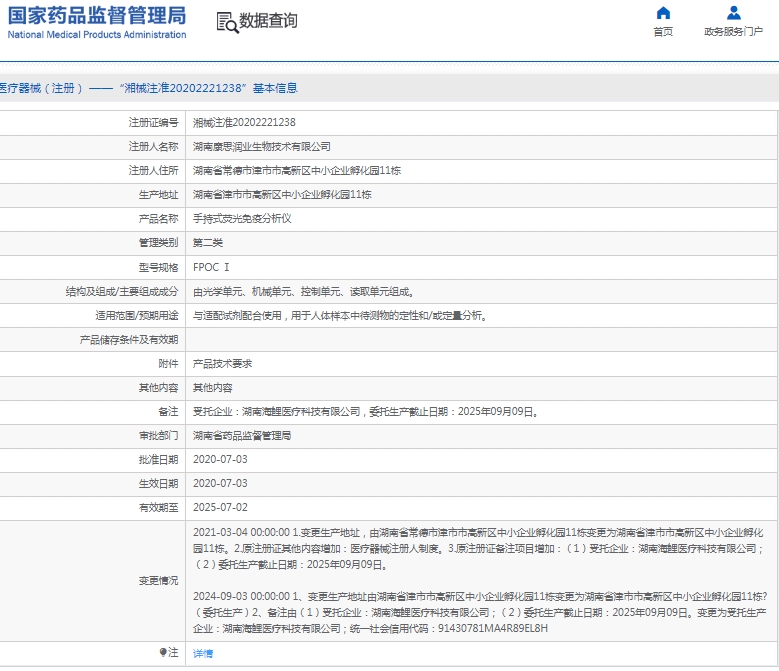
Task: Click the 结构及组成/主要组成成分 label
Action: click(x=122, y=292)
